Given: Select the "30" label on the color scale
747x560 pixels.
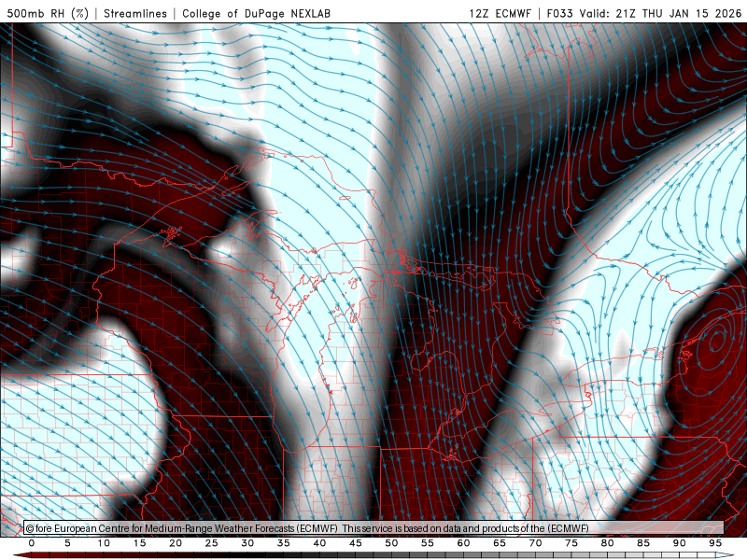Looking at the screenshot, I should 247,543.
